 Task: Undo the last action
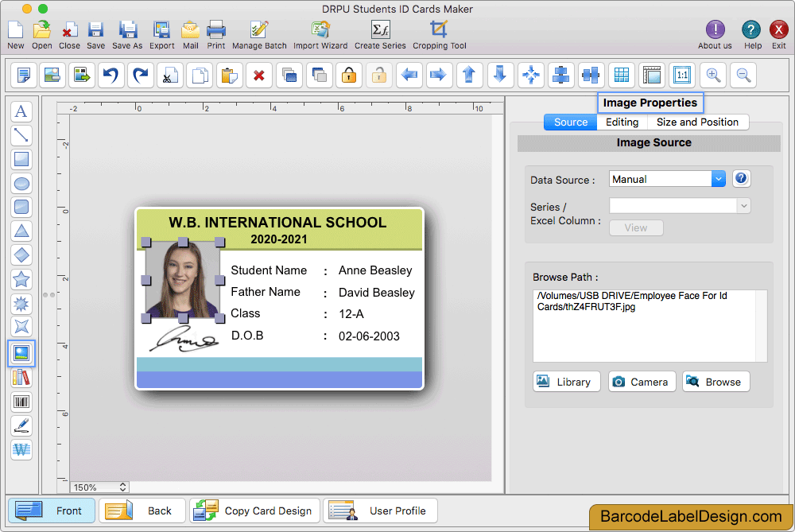click(x=111, y=76)
